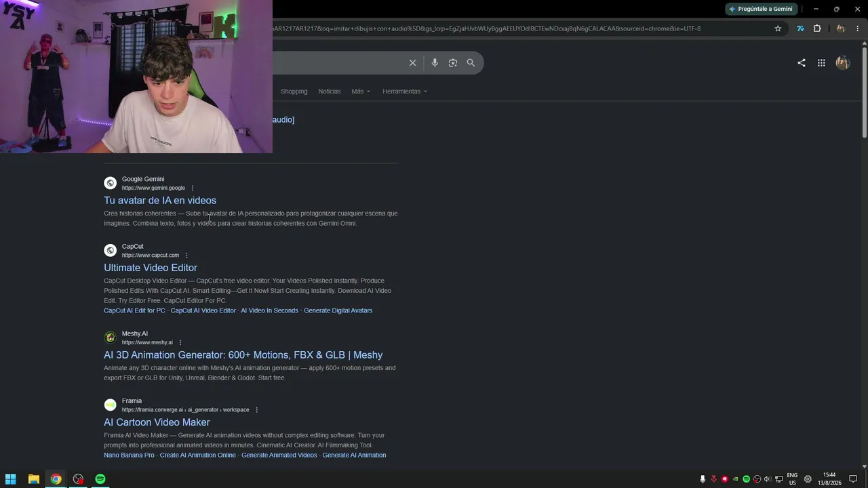Click the magnifying glass search button
The width and height of the screenshot is (868, 488).
tap(471, 62)
